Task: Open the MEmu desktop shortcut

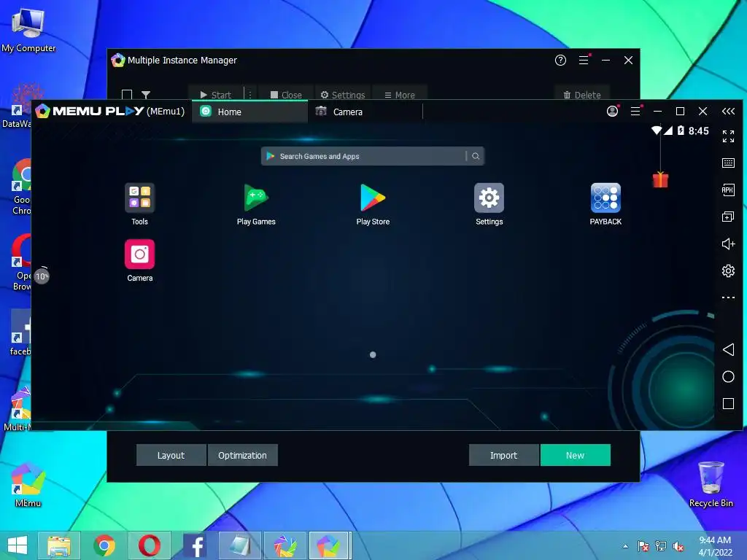Action: tap(28, 484)
